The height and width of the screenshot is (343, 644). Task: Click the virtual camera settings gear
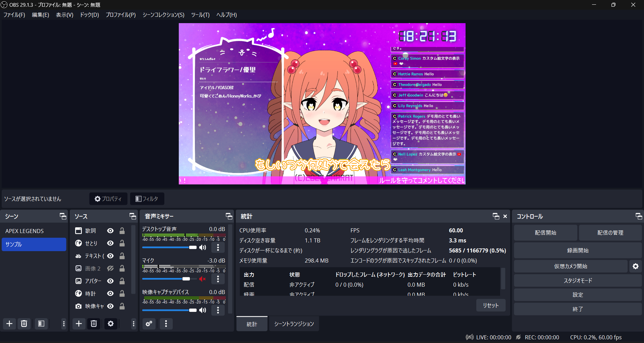636,266
